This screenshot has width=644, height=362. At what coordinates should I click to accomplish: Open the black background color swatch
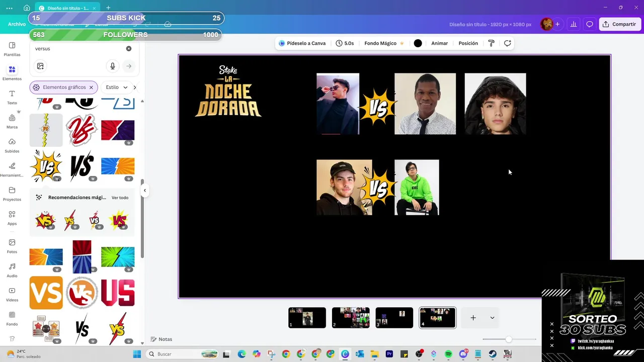(x=418, y=43)
